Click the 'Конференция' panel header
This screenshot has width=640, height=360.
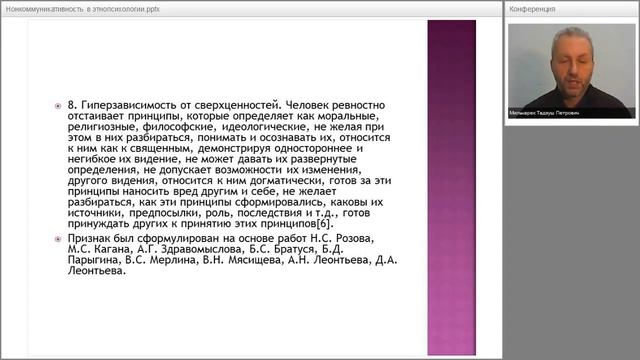pyautogui.click(x=532, y=9)
